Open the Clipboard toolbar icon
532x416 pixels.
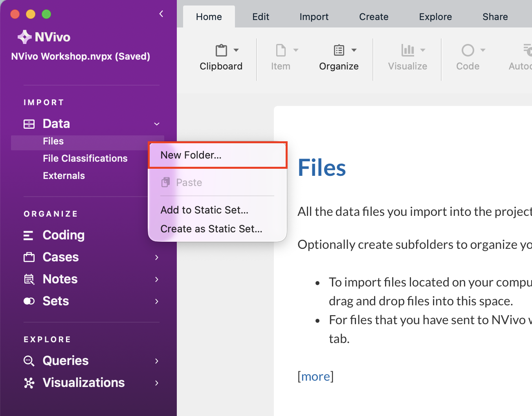(221, 50)
